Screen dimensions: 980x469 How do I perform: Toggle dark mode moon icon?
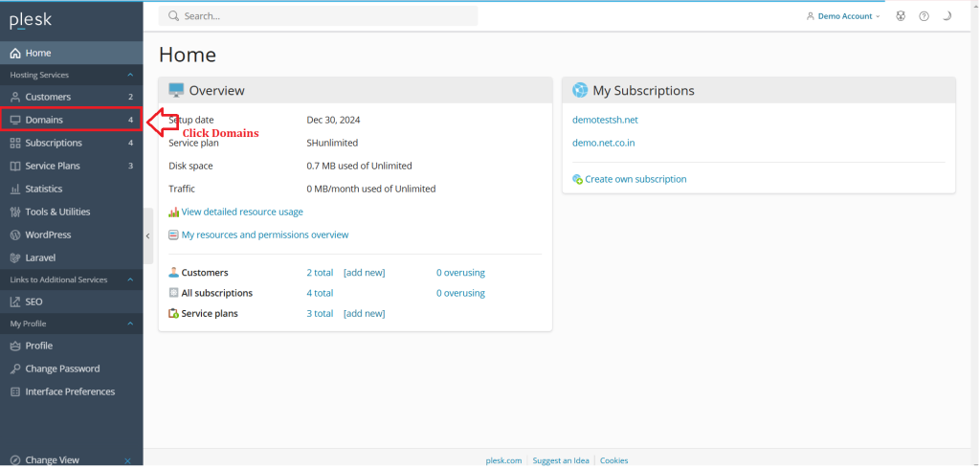click(x=947, y=16)
